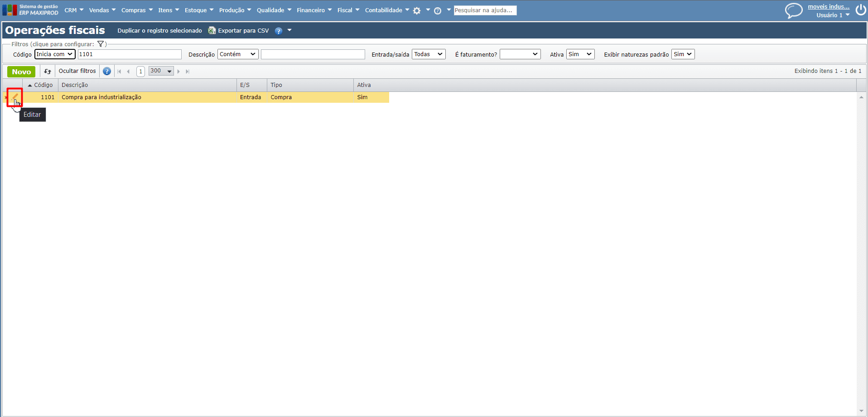Click the Descrição column header
This screenshot has height=417, width=868.
click(x=147, y=85)
